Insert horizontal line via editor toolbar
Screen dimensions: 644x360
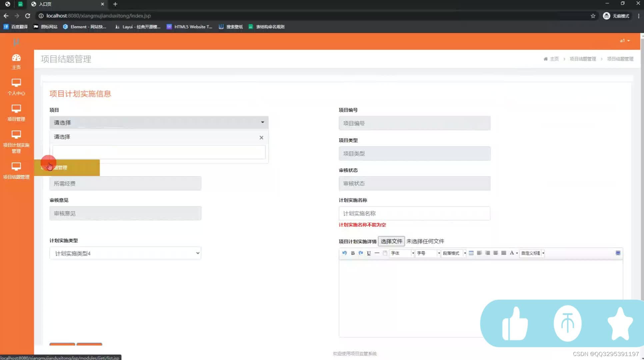coord(377,253)
